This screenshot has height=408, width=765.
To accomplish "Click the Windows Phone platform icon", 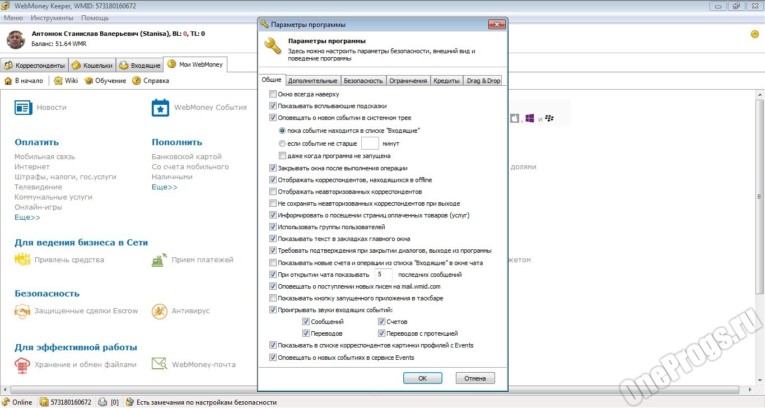I will pos(529,118).
